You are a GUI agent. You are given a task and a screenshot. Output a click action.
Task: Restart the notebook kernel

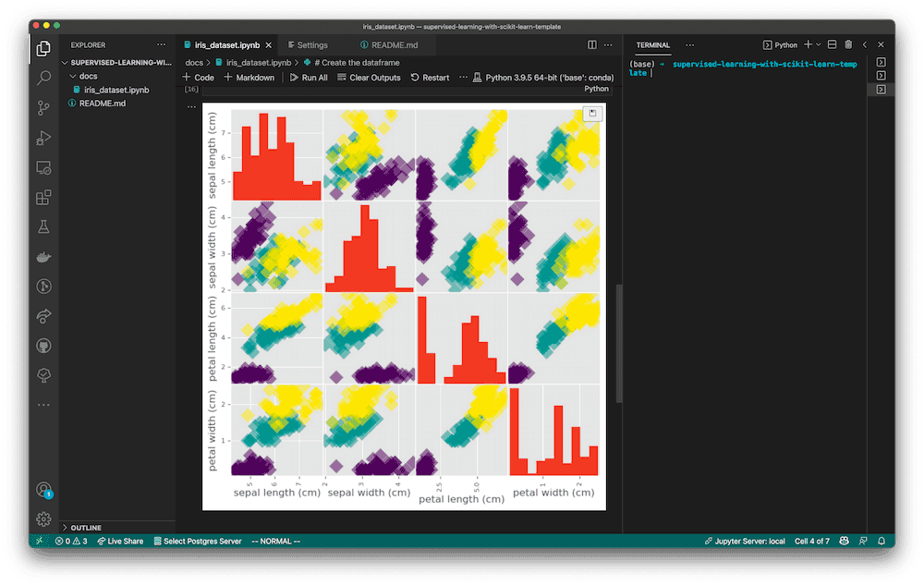click(x=431, y=78)
